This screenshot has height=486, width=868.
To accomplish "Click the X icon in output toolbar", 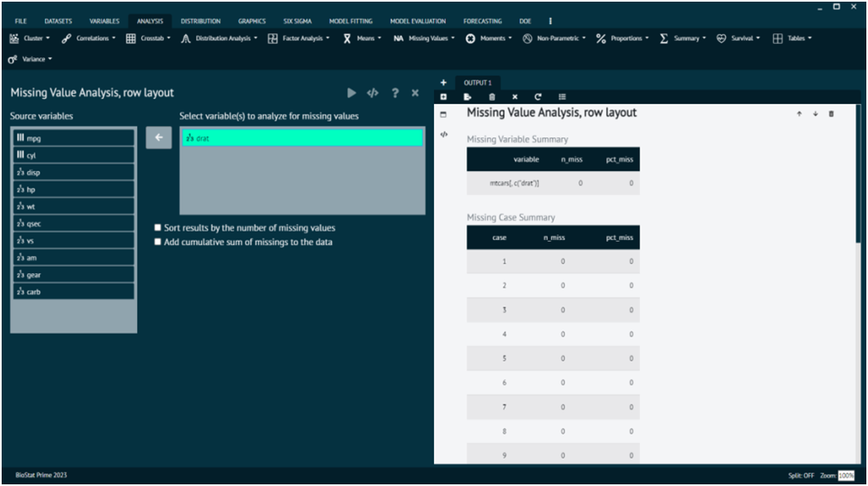I will [x=515, y=96].
